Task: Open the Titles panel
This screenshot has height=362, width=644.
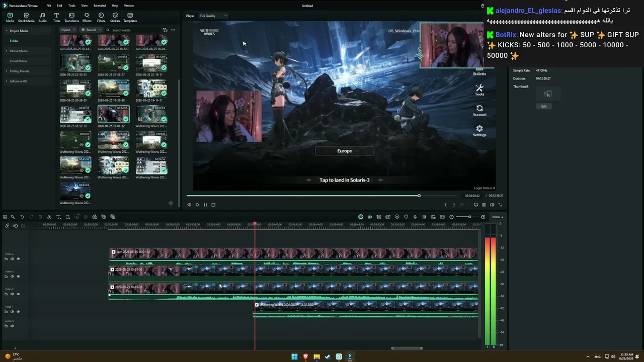Action: coord(56,18)
